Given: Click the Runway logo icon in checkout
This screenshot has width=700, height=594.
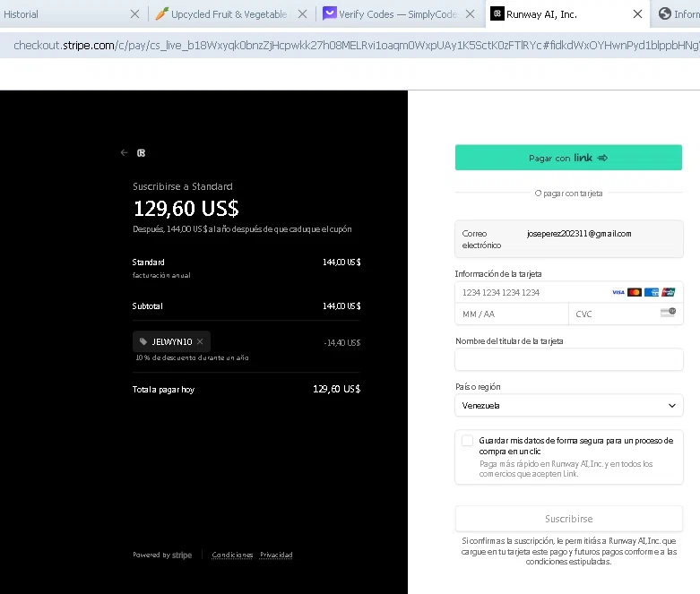Looking at the screenshot, I should pyautogui.click(x=141, y=153).
